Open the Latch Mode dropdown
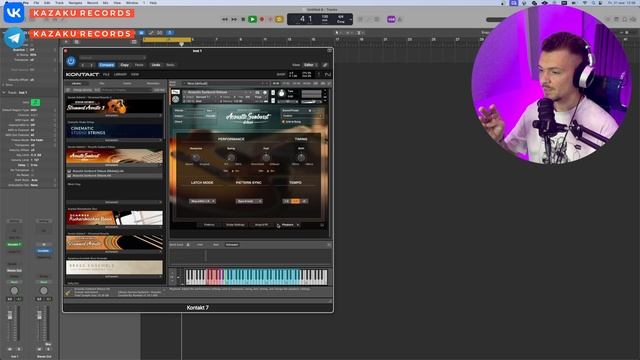The height and width of the screenshot is (360, 640). pos(202,201)
